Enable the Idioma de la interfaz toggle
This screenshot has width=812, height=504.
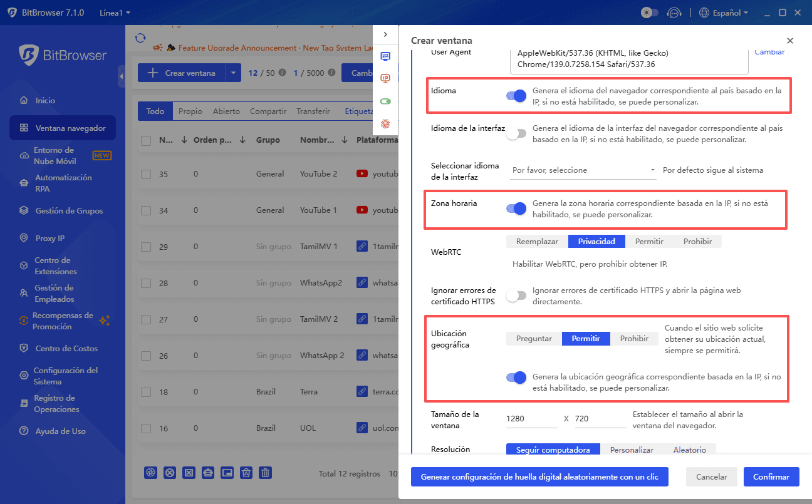coord(516,133)
